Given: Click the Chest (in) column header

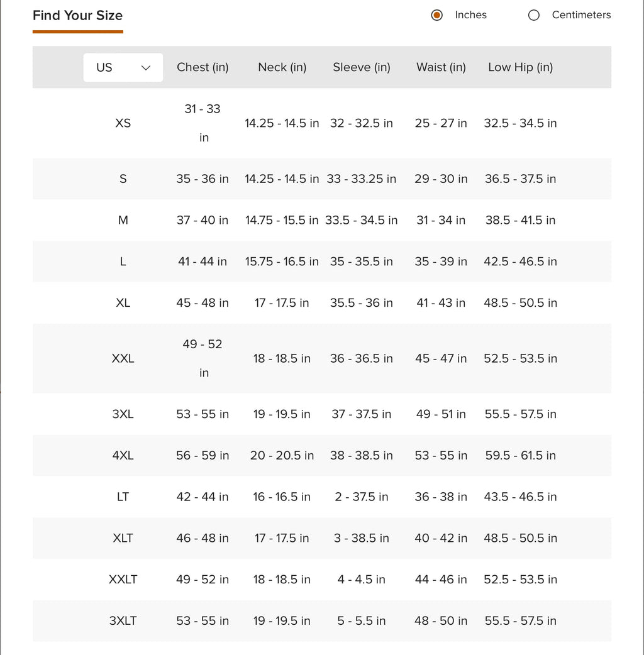Looking at the screenshot, I should pyautogui.click(x=203, y=67).
